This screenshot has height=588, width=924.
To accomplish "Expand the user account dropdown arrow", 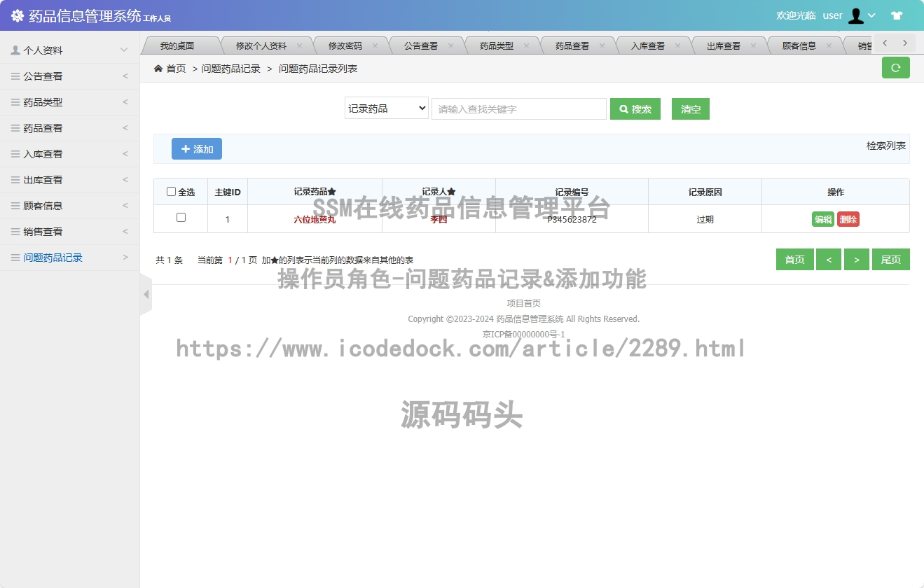I will [x=872, y=15].
